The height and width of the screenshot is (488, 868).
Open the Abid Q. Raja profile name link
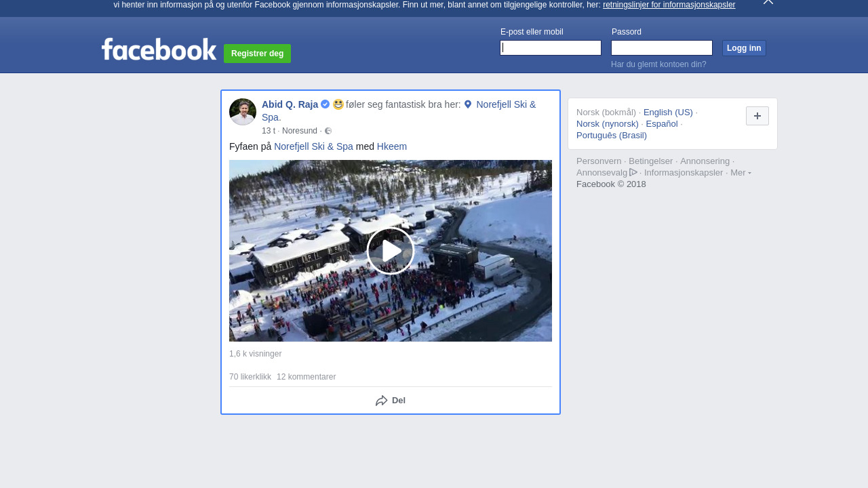[290, 104]
